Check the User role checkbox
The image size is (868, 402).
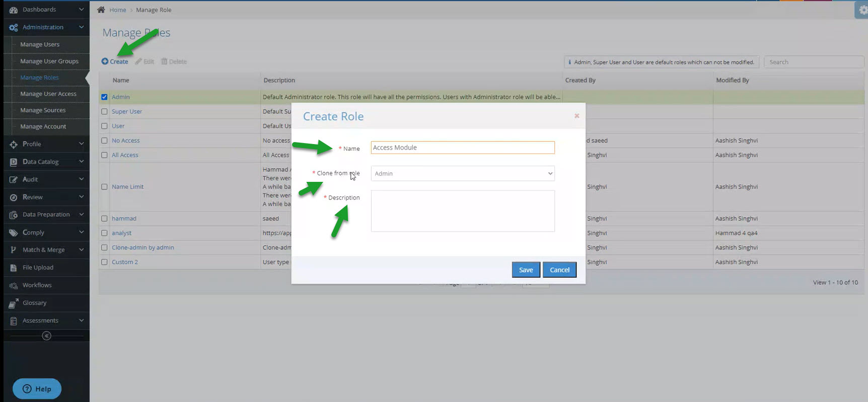click(104, 126)
